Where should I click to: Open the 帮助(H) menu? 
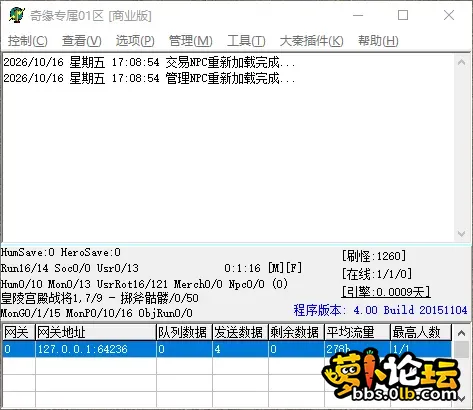click(x=378, y=41)
